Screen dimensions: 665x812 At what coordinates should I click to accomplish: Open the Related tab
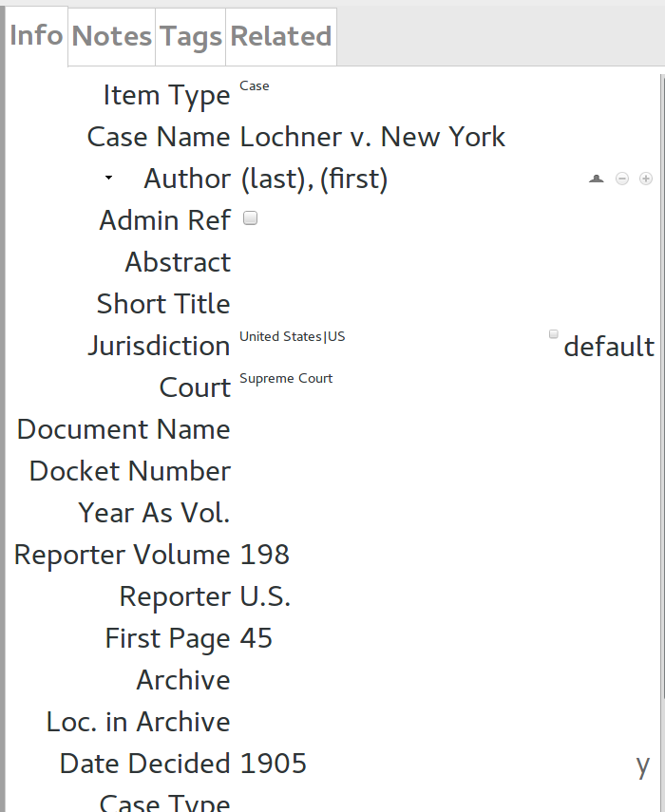(281, 37)
